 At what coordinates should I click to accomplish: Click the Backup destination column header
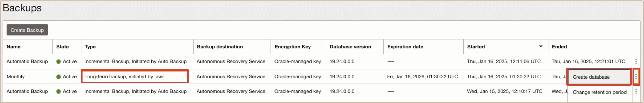click(220, 47)
